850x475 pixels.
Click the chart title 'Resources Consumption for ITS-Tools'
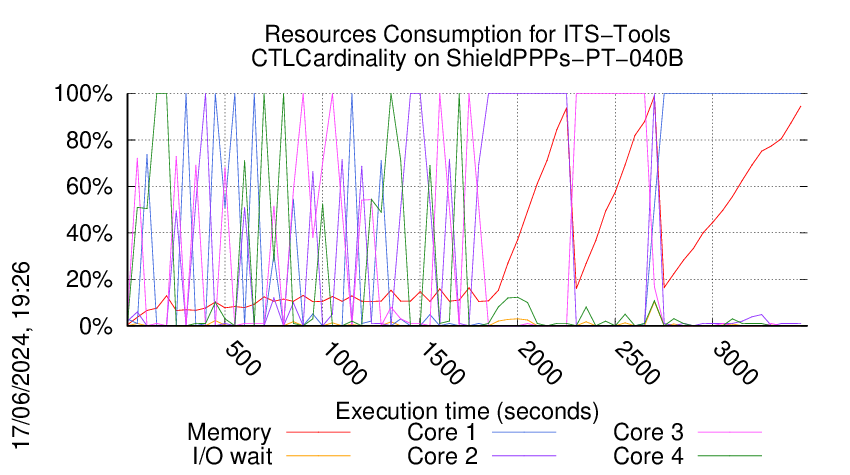pos(467,35)
